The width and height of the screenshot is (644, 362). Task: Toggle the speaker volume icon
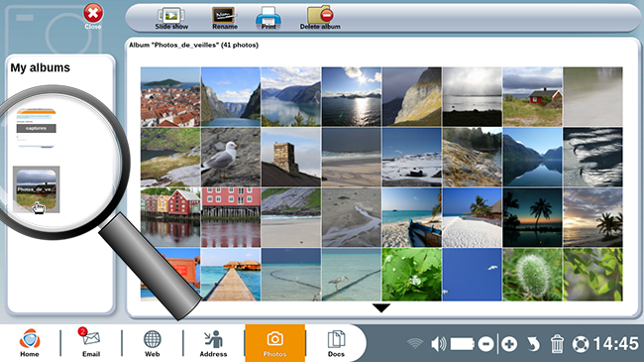click(x=438, y=344)
